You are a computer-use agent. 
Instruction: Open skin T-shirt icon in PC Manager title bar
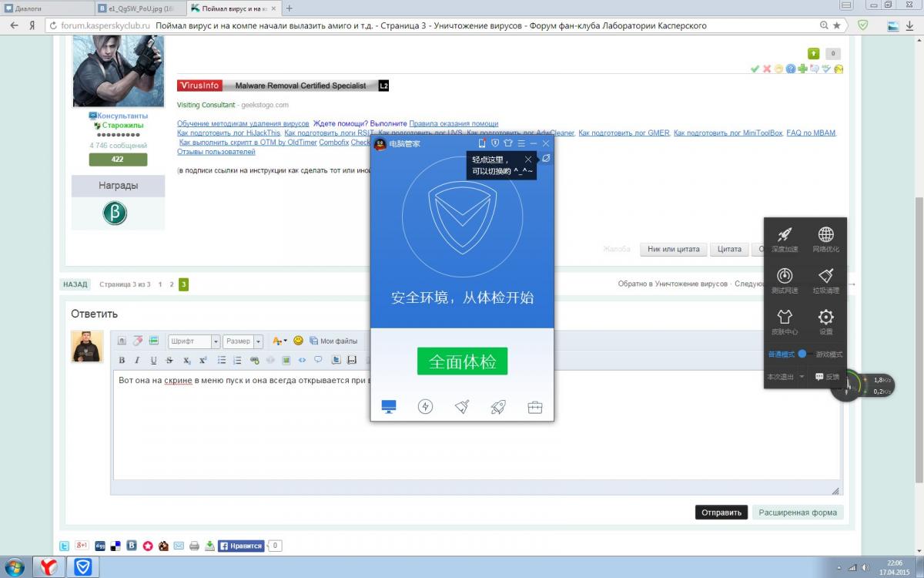coord(508,143)
